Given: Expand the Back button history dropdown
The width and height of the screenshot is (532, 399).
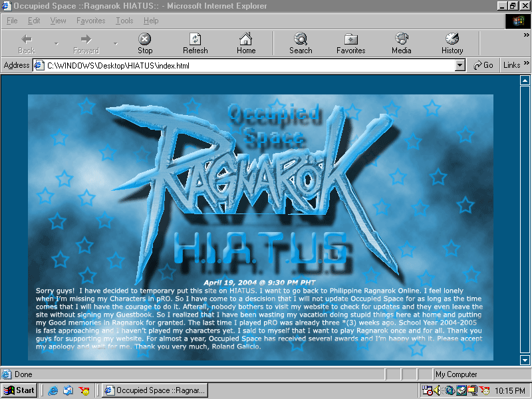Looking at the screenshot, I should tap(57, 44).
